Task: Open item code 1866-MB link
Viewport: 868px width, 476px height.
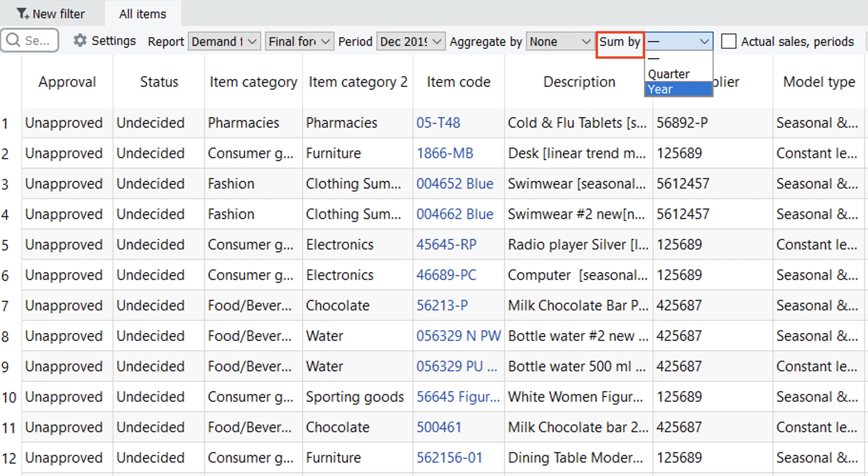Action: click(x=445, y=153)
